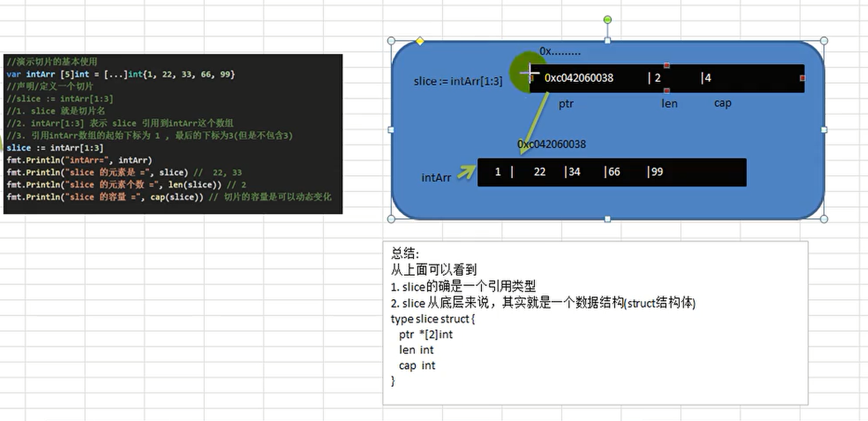Click the code line fmt.Println("intArr=", intArr)

80,160
